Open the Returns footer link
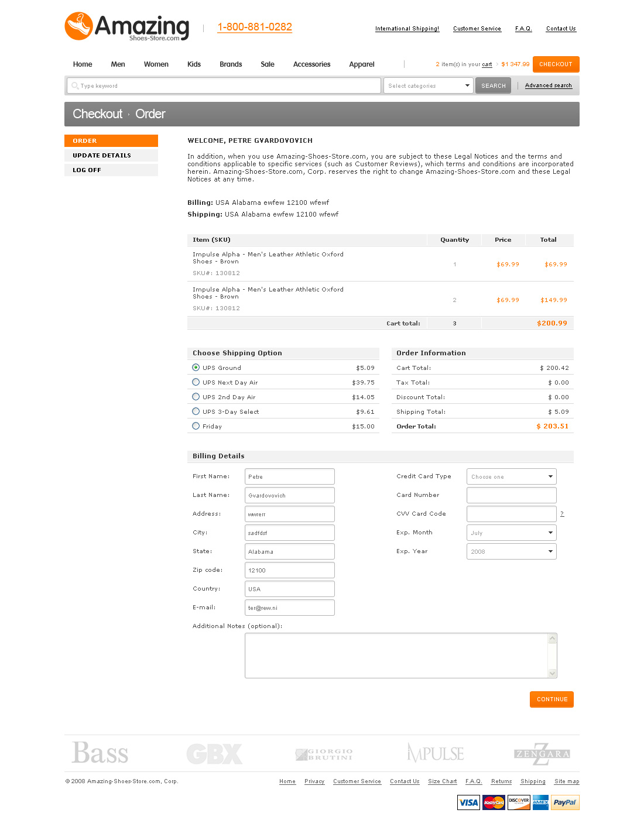This screenshot has width=644, height=837. tap(502, 781)
